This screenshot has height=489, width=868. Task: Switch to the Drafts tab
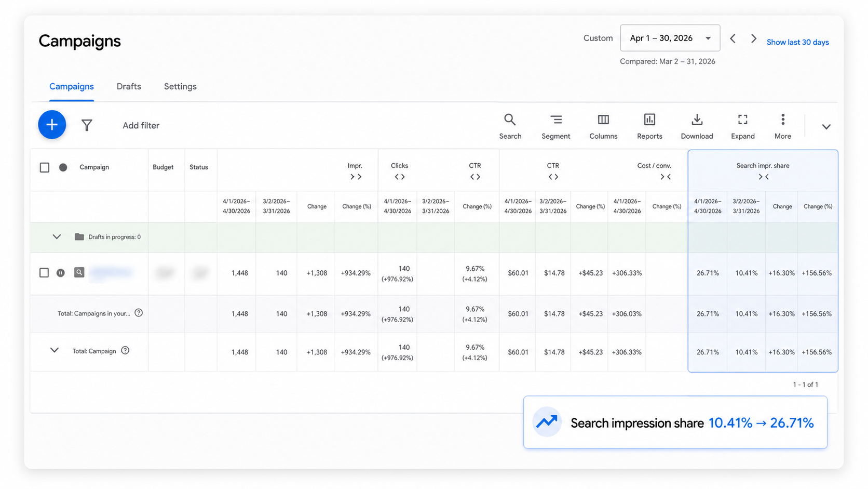(129, 87)
